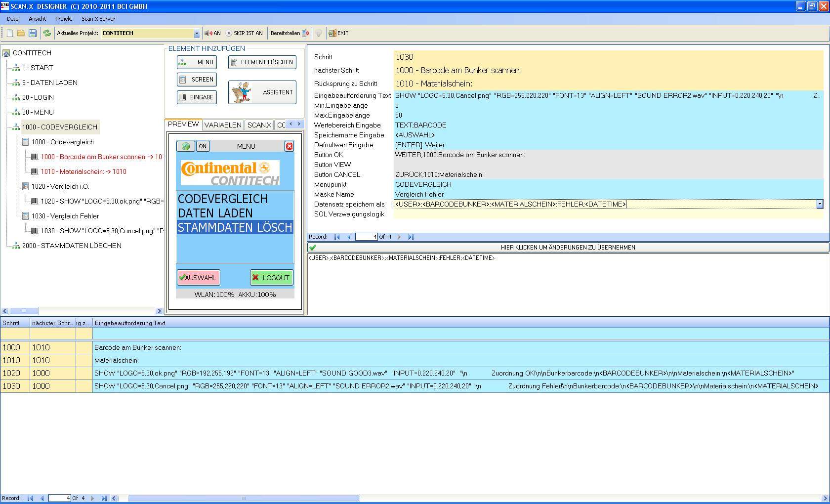Open the Aktuelles Projekt dropdown
The height and width of the screenshot is (504, 830).
pyautogui.click(x=197, y=34)
